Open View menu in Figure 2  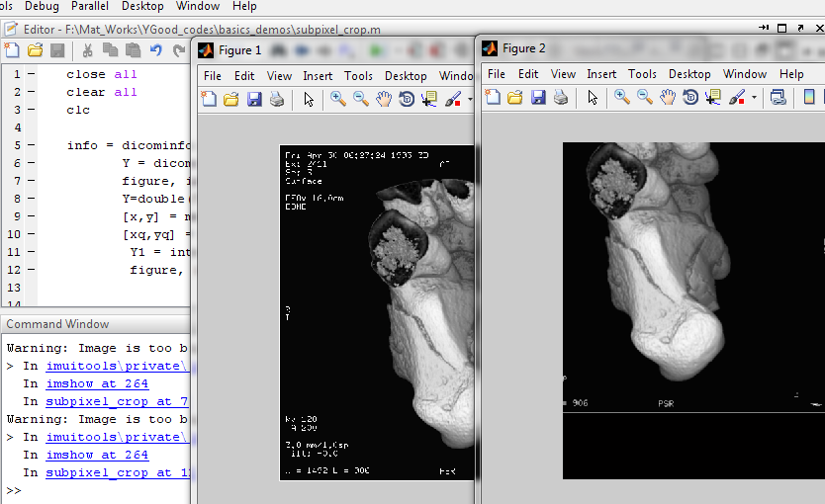click(563, 74)
